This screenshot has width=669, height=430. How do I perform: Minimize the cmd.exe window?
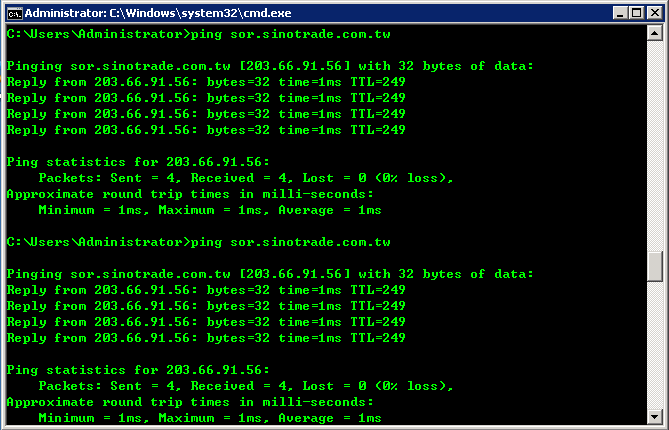point(620,13)
